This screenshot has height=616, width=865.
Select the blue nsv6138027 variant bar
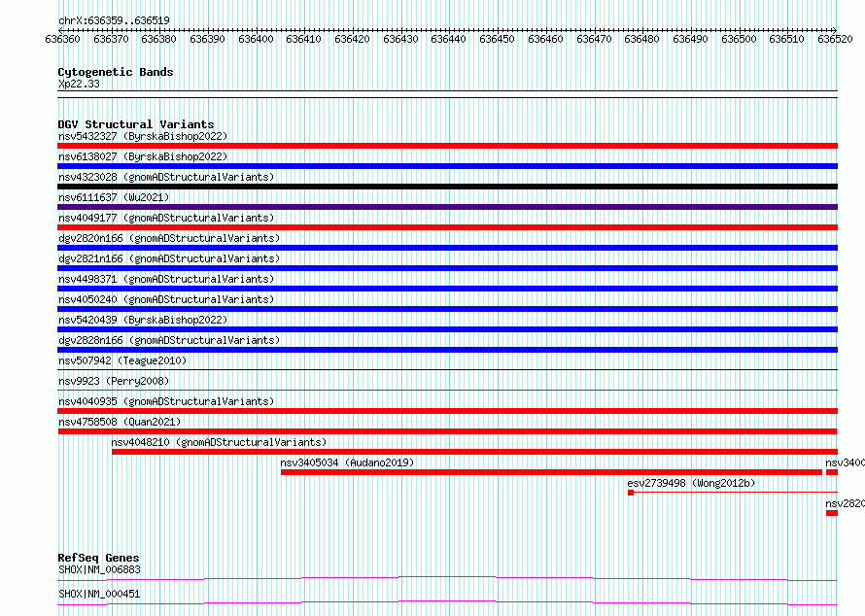(x=447, y=166)
